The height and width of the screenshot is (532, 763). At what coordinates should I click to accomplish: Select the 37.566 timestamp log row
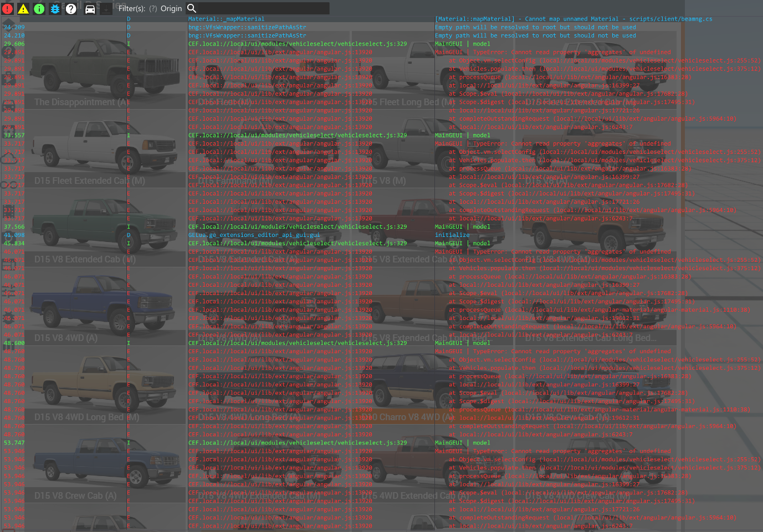[381, 226]
